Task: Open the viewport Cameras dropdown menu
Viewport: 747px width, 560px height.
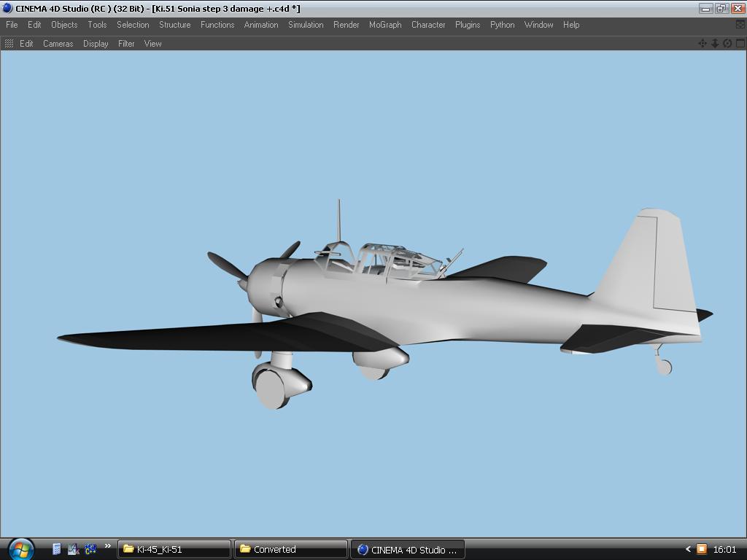Action: [58, 44]
